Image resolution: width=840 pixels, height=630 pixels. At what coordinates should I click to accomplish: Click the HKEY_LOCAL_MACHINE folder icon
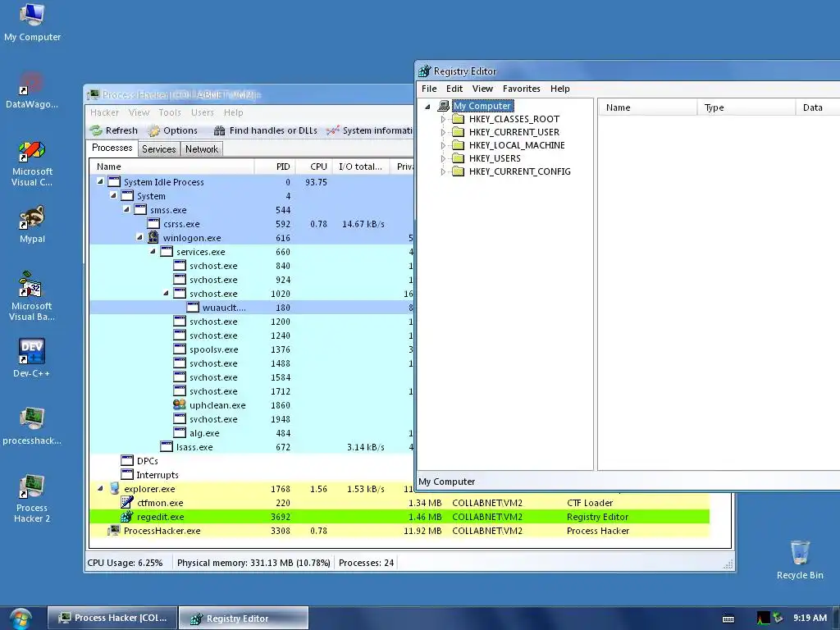[x=458, y=145]
